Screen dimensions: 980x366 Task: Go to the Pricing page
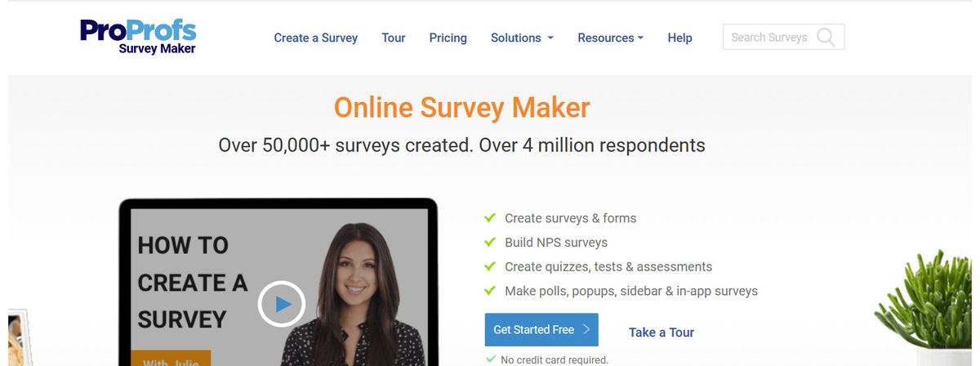[x=448, y=38]
